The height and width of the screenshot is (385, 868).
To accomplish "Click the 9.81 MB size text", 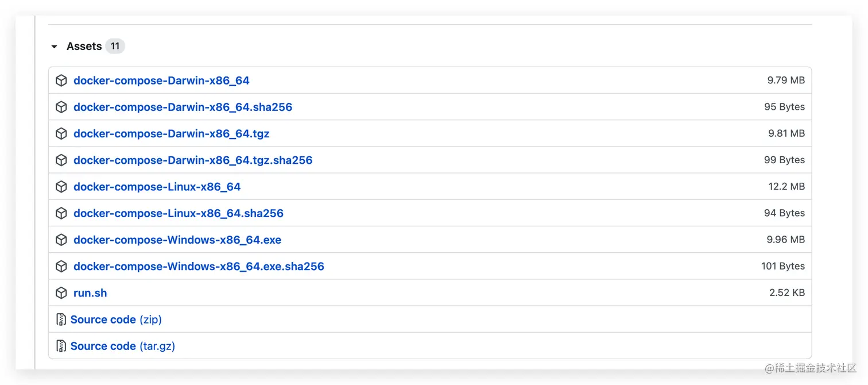I will pos(786,133).
